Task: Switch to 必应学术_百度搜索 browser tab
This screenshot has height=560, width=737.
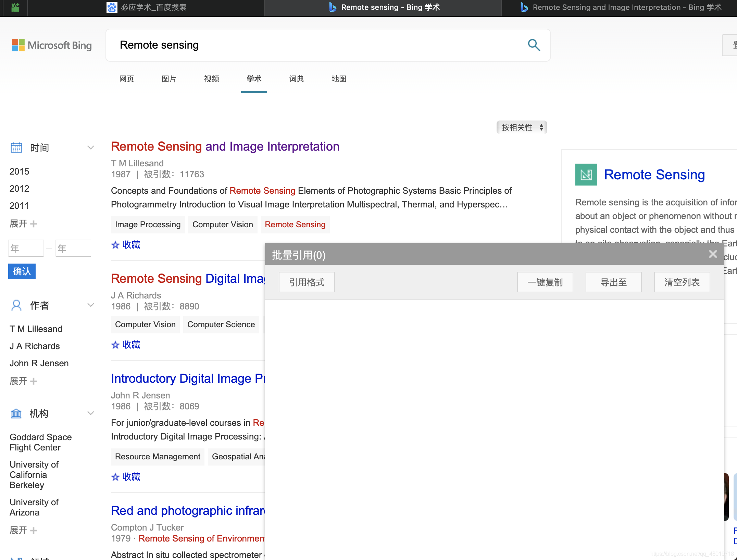Action: pyautogui.click(x=147, y=7)
